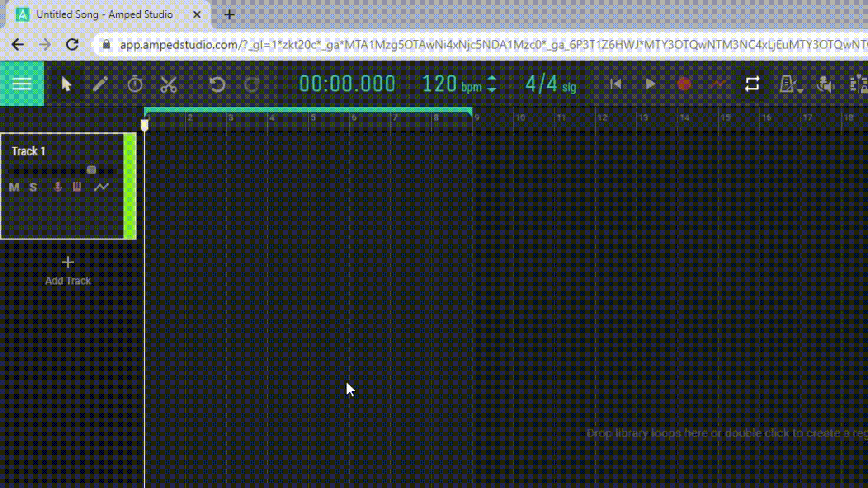Select the pencil draw tool
Image resolution: width=868 pixels, height=488 pixels.
[100, 84]
